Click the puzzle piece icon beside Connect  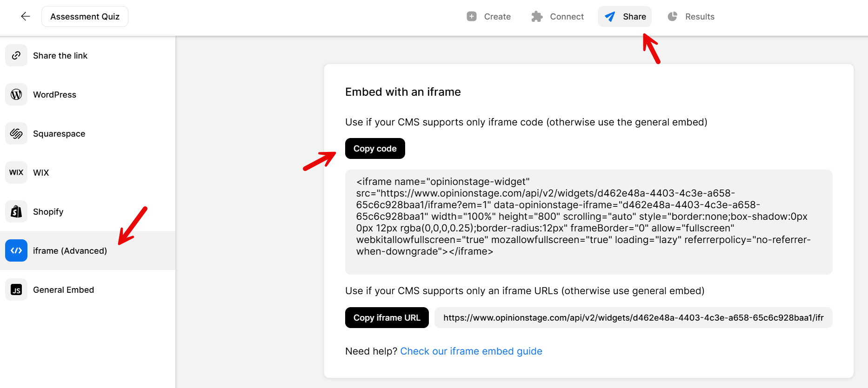click(x=537, y=16)
